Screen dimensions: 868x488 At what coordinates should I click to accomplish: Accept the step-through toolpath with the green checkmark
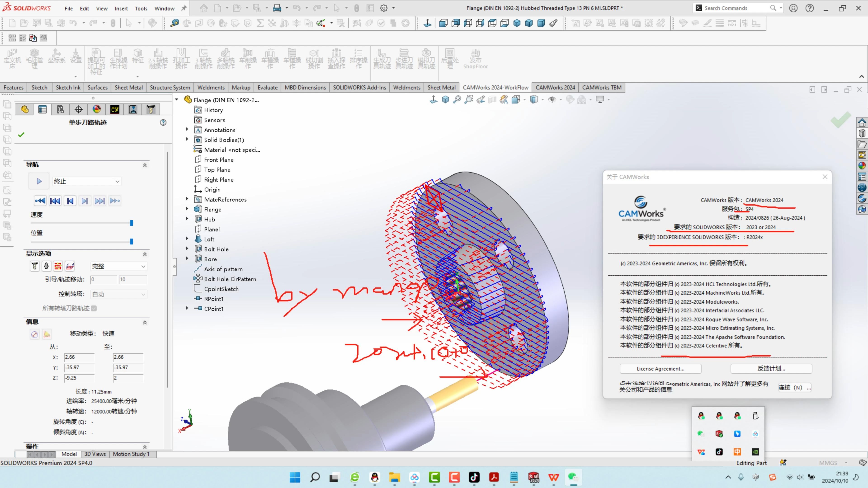tap(21, 135)
